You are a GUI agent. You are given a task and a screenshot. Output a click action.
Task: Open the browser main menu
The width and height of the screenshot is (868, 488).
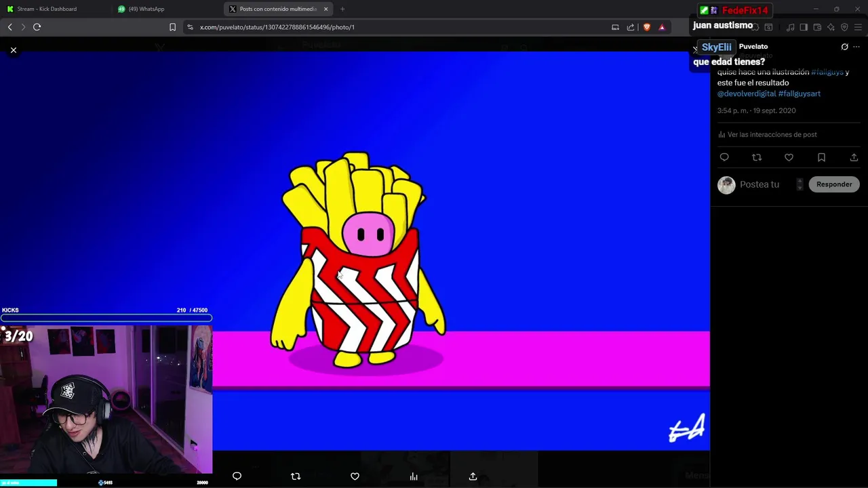pos(858,27)
